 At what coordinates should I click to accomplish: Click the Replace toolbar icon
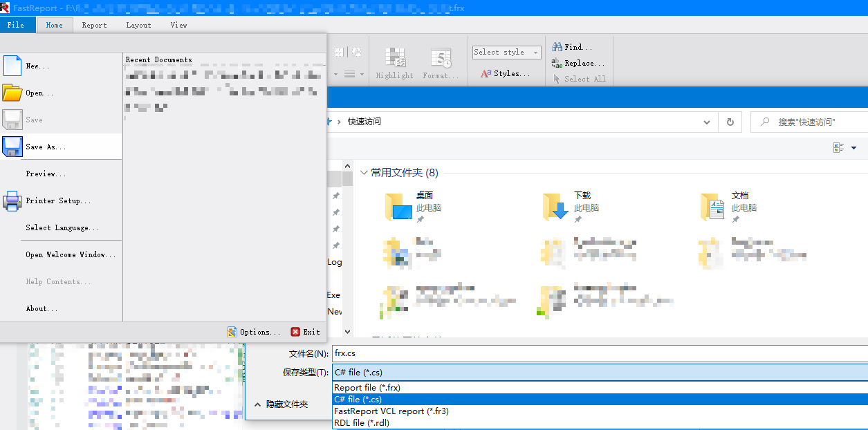pos(557,63)
